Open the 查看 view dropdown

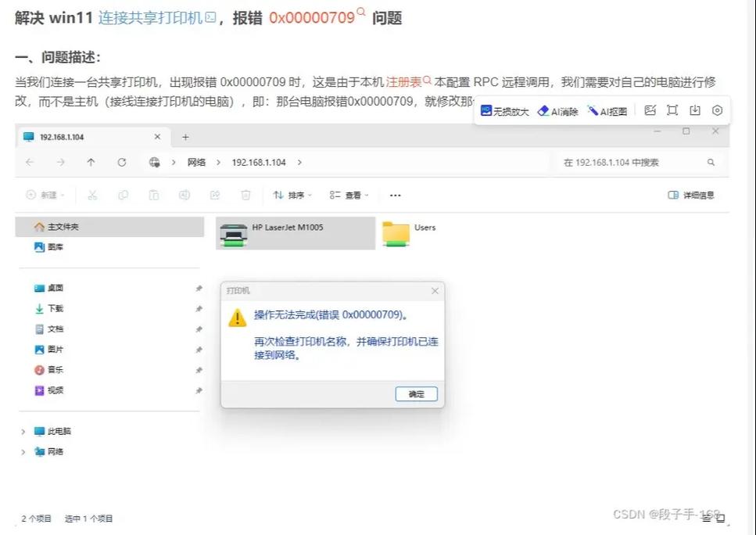pyautogui.click(x=349, y=195)
